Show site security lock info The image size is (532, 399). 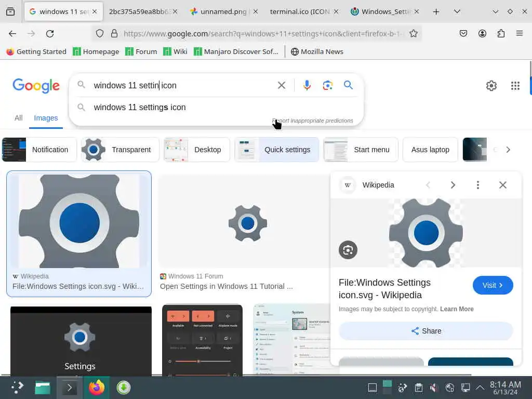pos(114,33)
